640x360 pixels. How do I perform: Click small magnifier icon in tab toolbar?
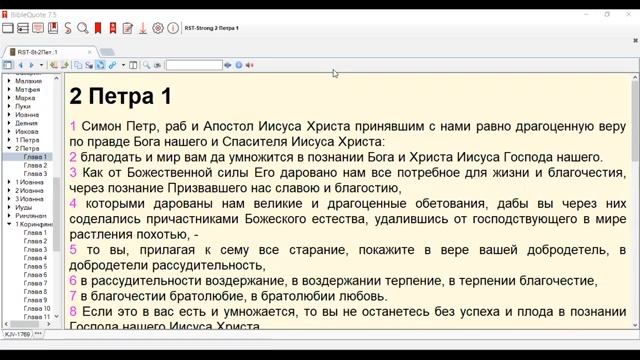(147, 65)
